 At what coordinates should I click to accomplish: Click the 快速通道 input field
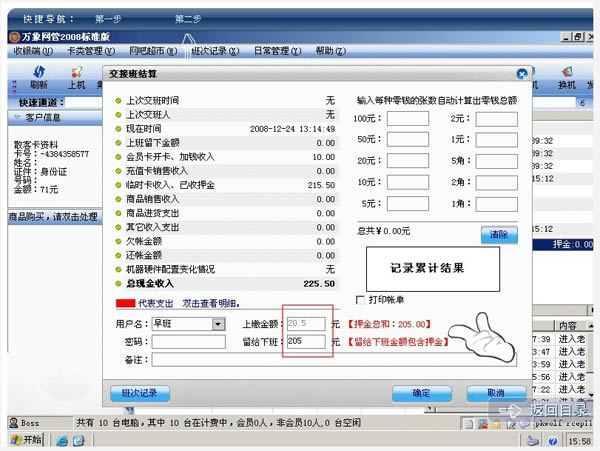84,102
